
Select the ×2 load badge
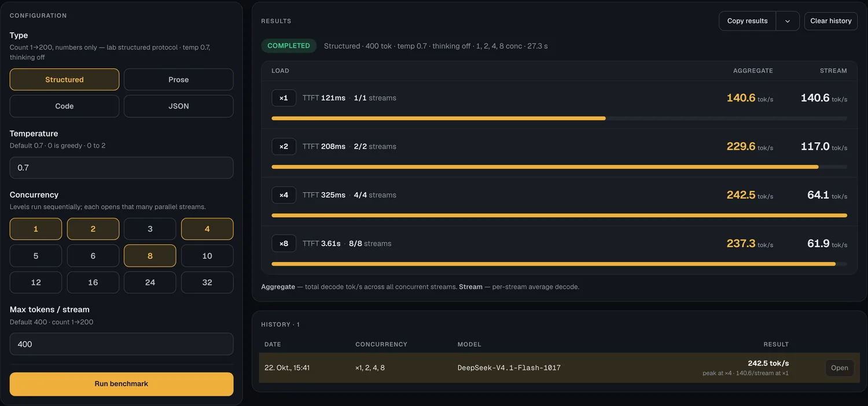(284, 147)
